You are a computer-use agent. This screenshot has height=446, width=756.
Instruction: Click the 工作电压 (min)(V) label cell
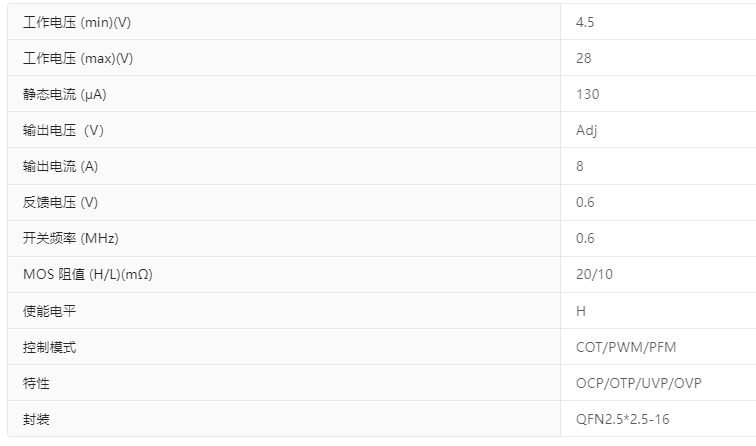[x=77, y=22]
